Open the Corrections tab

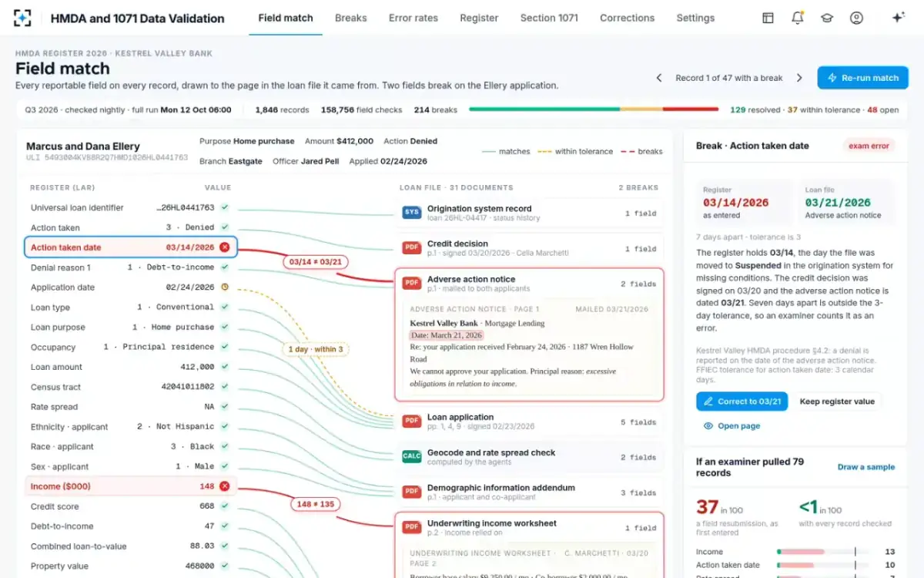pos(628,18)
